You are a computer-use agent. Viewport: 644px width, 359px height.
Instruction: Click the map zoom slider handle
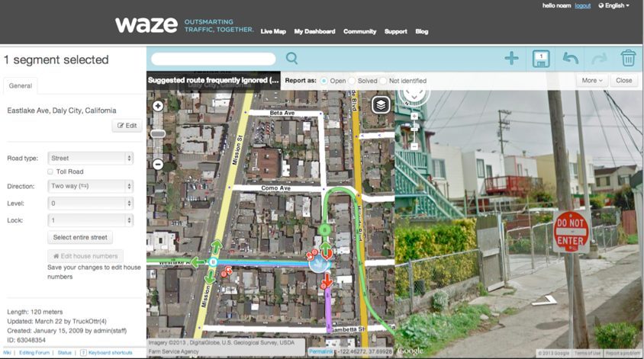[x=158, y=133]
